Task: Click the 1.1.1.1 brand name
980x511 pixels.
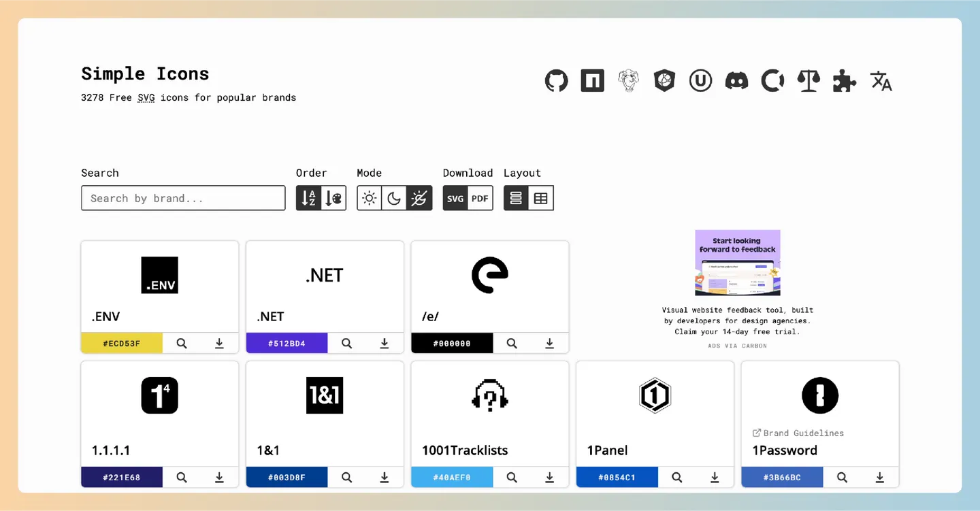Action: pyautogui.click(x=111, y=450)
